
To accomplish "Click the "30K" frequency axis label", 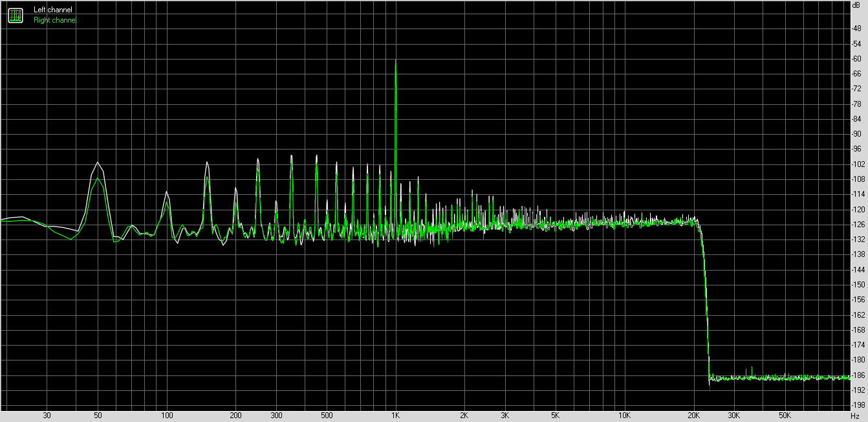I will pos(734,415).
